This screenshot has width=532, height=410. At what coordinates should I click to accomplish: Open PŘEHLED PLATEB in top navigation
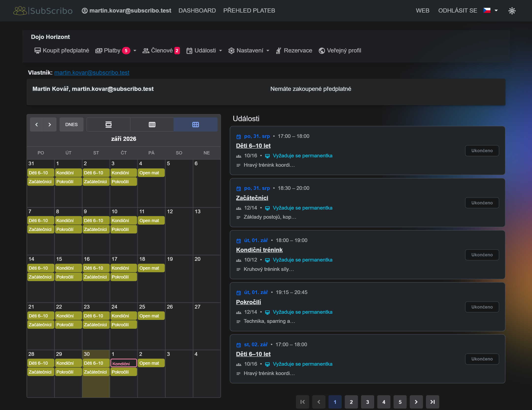249,11
